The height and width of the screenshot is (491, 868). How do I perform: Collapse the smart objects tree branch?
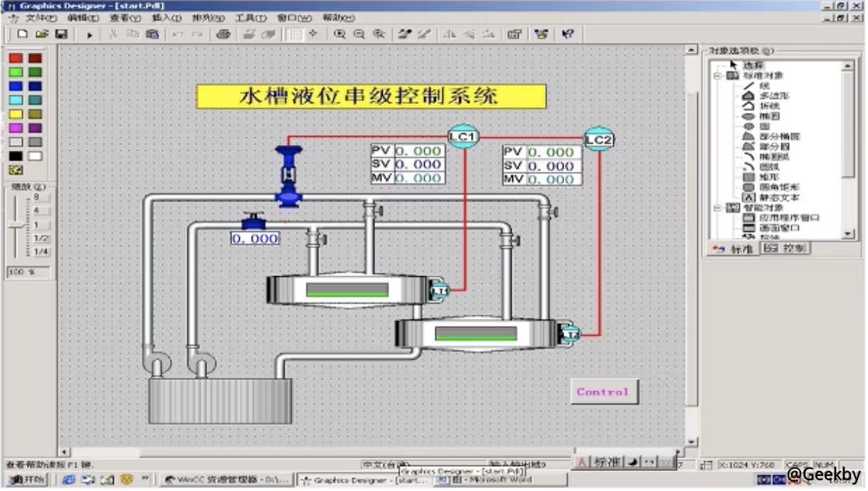[x=716, y=208]
